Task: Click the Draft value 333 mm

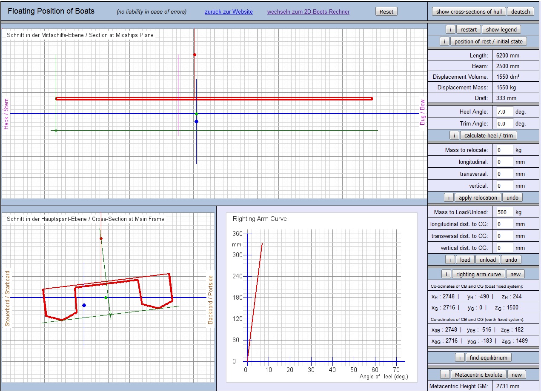Action: click(x=506, y=98)
